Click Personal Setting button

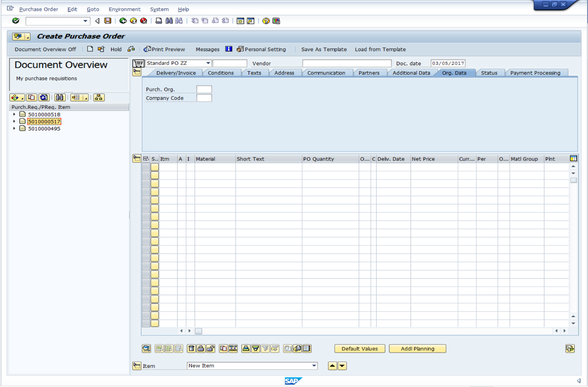pos(261,49)
